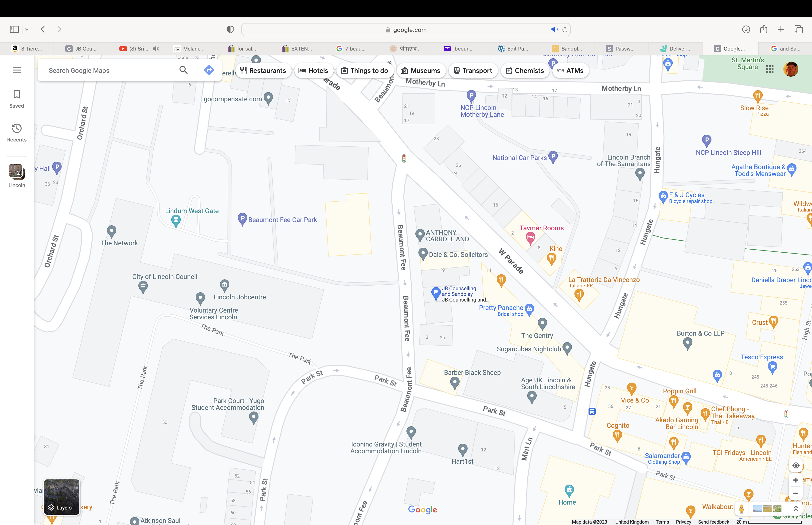Viewport: 812px width, 525px height.
Task: Toggle Safari sidebar
Action: coord(14,29)
